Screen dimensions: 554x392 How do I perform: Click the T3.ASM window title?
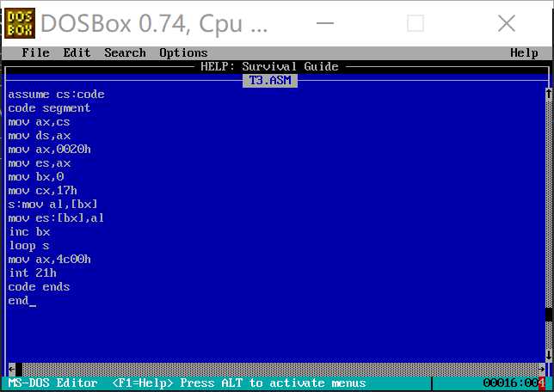point(270,81)
